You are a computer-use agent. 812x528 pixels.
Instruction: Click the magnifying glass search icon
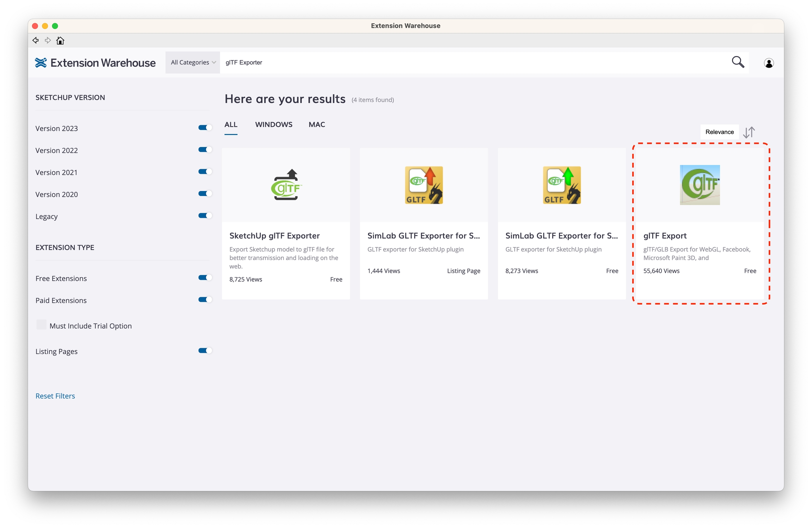point(738,62)
